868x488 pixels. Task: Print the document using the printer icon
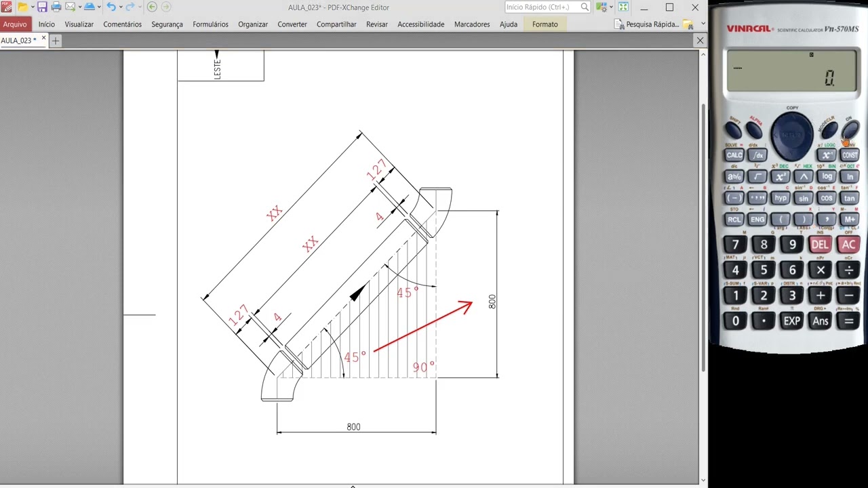tap(56, 7)
